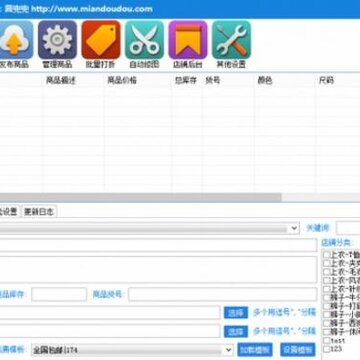This screenshot has height=360, width=360.
Task: Click the 颜色 column header
Action: [265, 80]
